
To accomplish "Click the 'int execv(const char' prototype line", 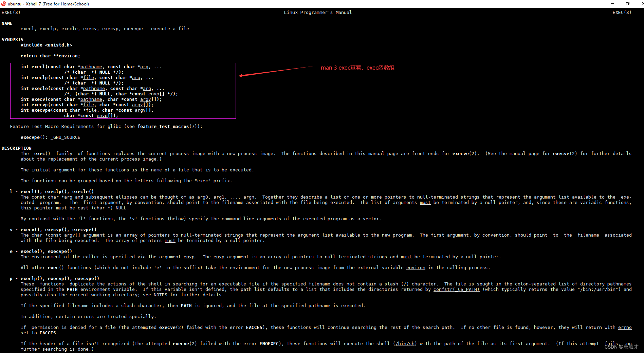I will [91, 99].
